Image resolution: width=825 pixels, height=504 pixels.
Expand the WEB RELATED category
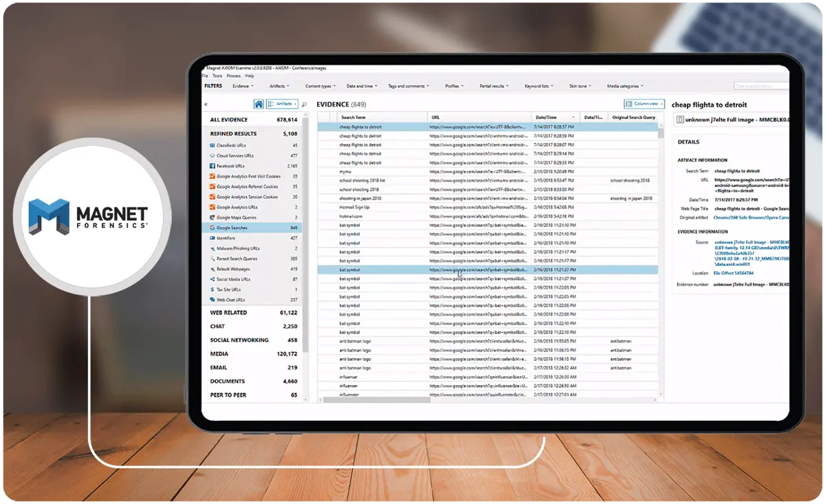(254, 312)
